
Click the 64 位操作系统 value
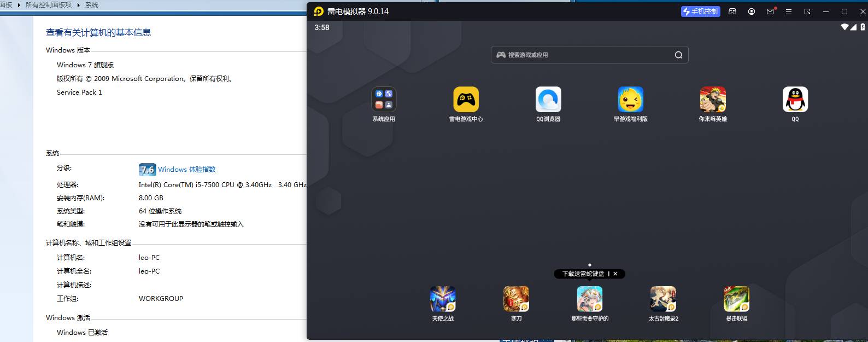[x=160, y=211]
